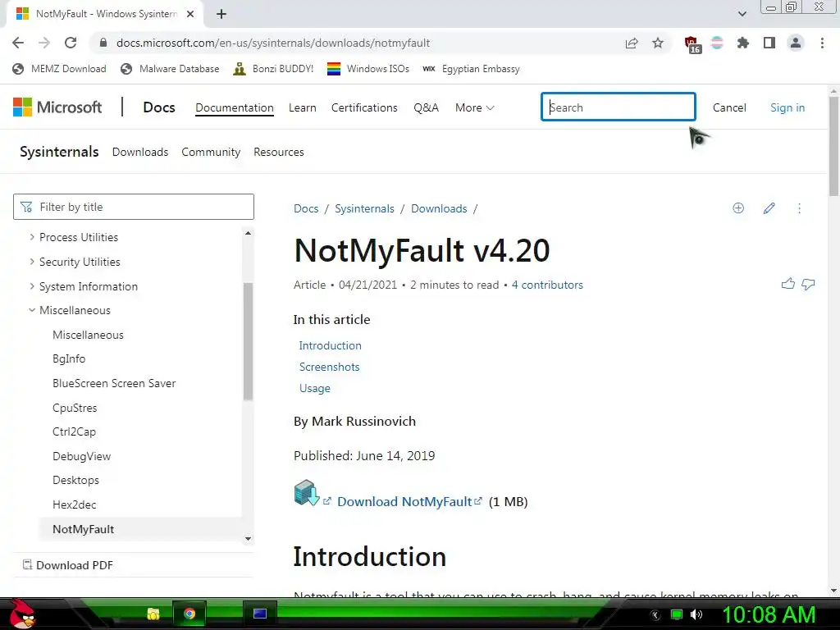Click the thumbs down feedback icon
Viewport: 840px width, 630px height.
click(808, 284)
